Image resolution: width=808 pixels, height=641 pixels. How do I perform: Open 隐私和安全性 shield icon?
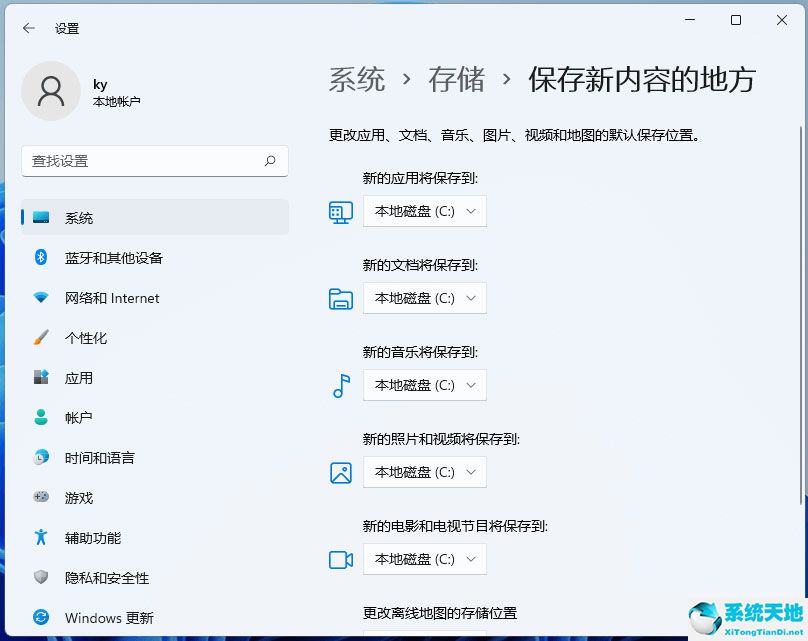[41, 578]
